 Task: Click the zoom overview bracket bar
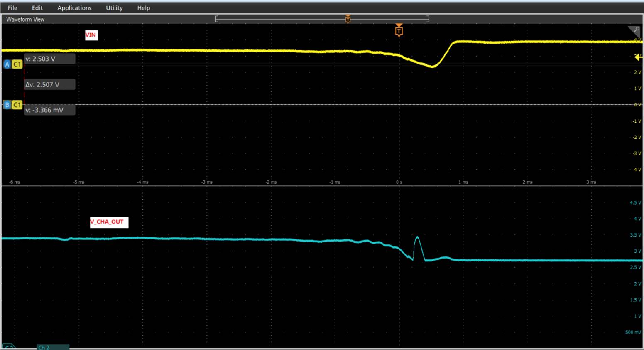[x=322, y=19]
